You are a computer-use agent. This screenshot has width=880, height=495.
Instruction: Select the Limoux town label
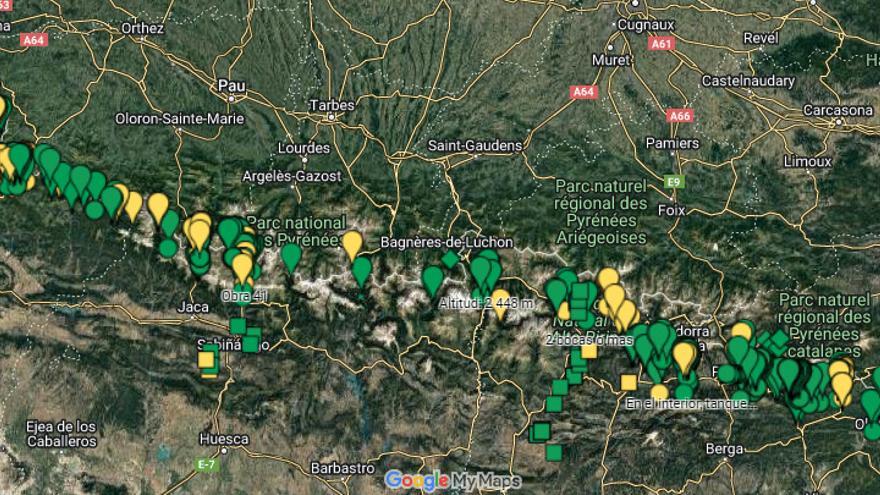(x=808, y=161)
